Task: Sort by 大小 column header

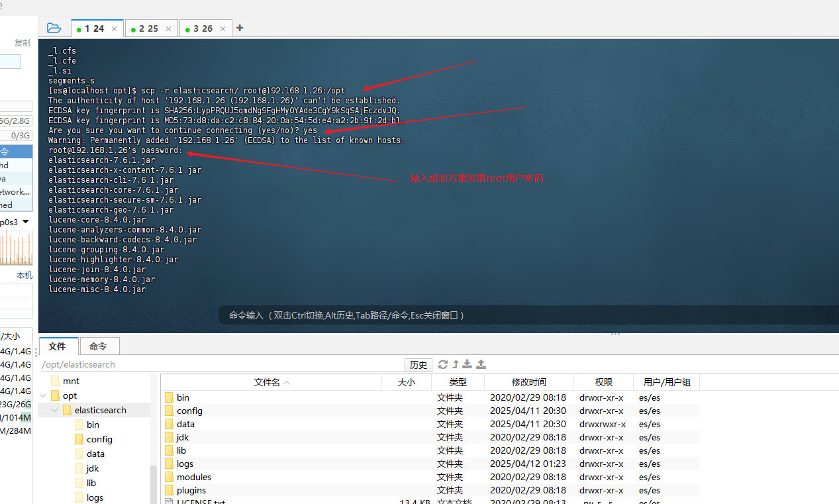Action: (407, 382)
